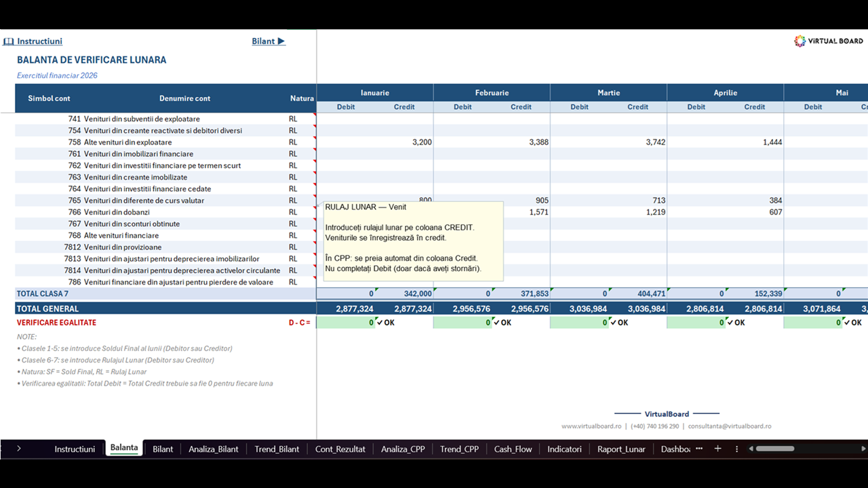
Task: Click the Total Clasa 7 value 404,471
Action: tap(637, 293)
